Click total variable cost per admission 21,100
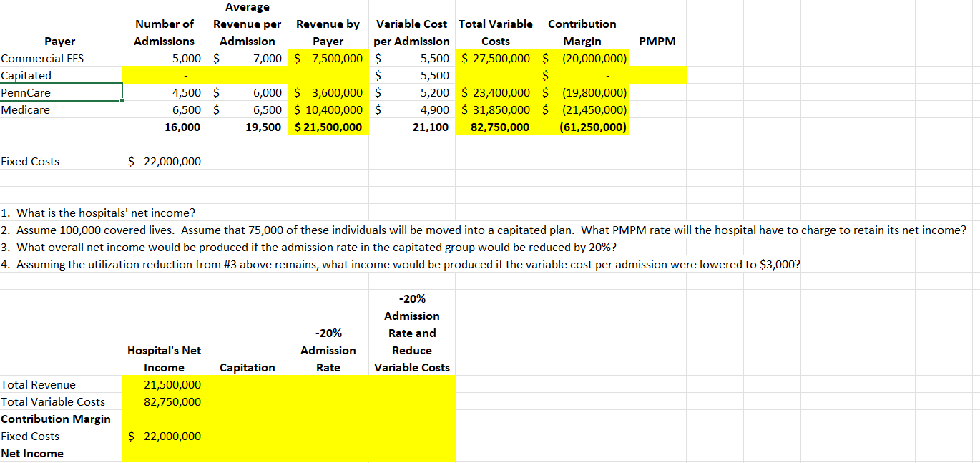The width and height of the screenshot is (980, 463). click(412, 127)
